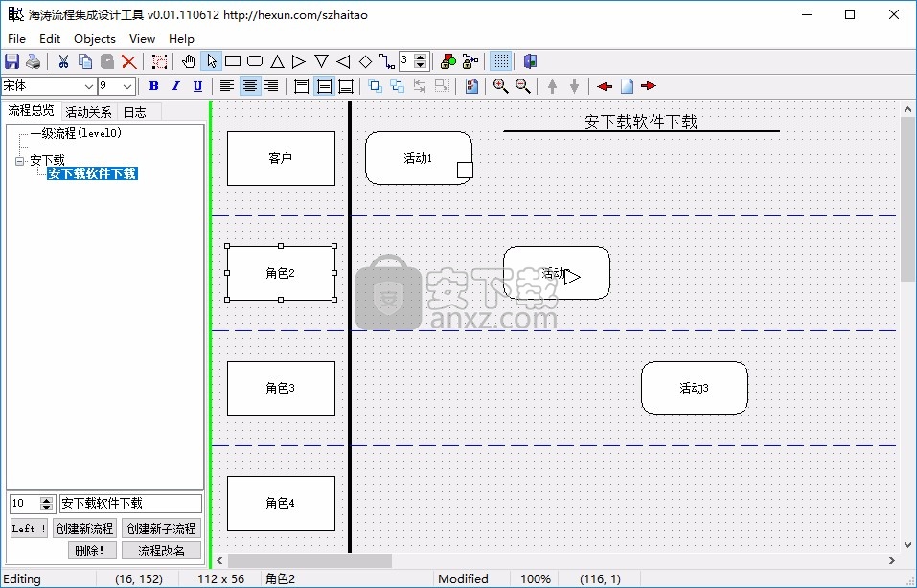Screen dimensions: 917x588
Task: Pick the left-pointing triangle shape tool
Action: [343, 61]
